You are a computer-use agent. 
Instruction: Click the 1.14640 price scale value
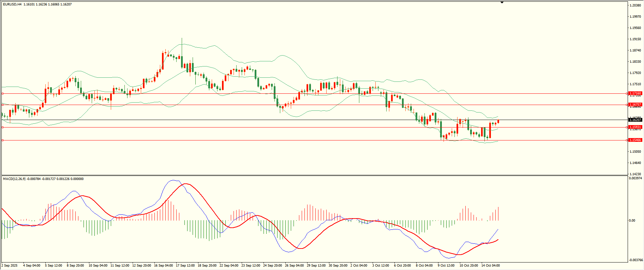point(635,163)
